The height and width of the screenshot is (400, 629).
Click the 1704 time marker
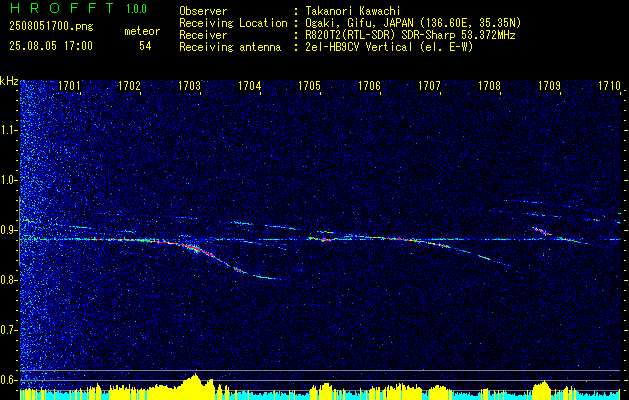(250, 86)
